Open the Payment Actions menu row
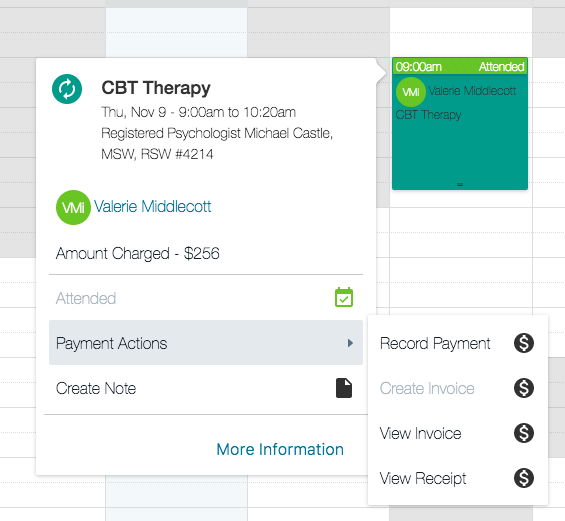Screen dimensions: 565x521 tap(206, 343)
